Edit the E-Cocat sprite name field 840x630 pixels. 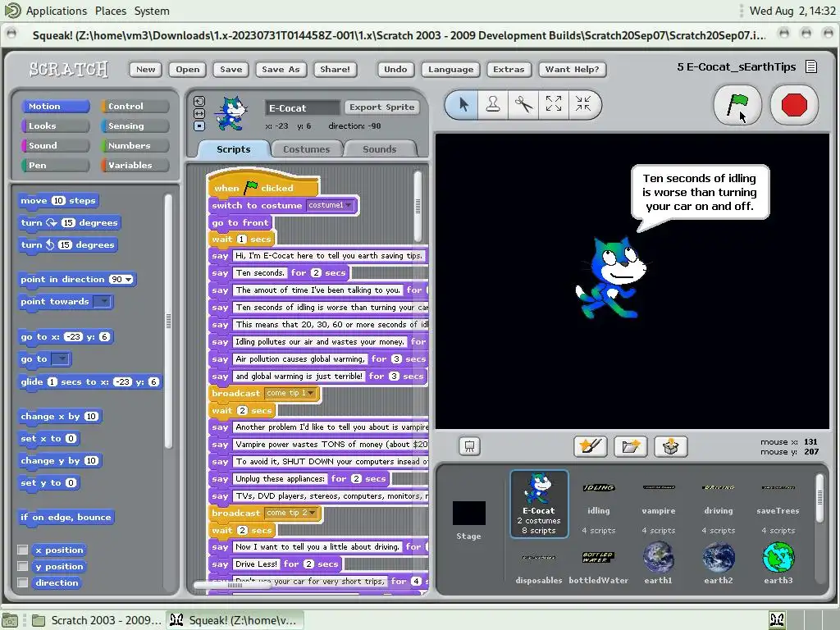302,107
